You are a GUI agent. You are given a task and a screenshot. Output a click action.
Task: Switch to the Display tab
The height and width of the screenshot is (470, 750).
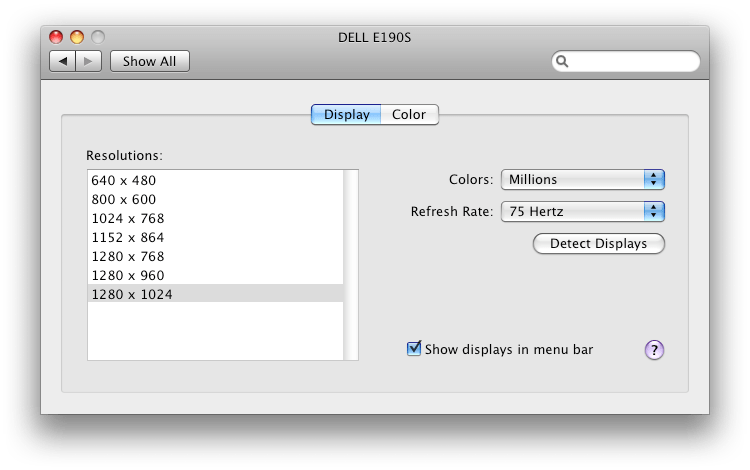coord(346,115)
